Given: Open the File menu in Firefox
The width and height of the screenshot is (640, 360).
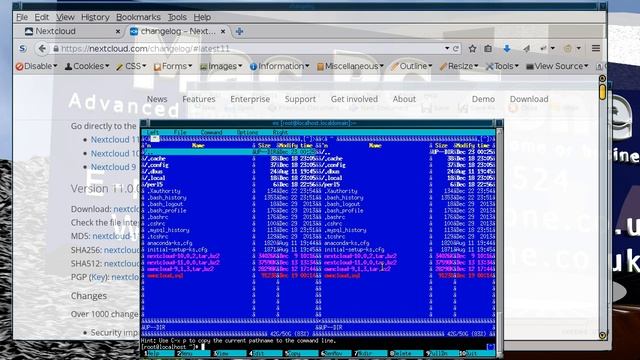Looking at the screenshot, I should [22, 17].
